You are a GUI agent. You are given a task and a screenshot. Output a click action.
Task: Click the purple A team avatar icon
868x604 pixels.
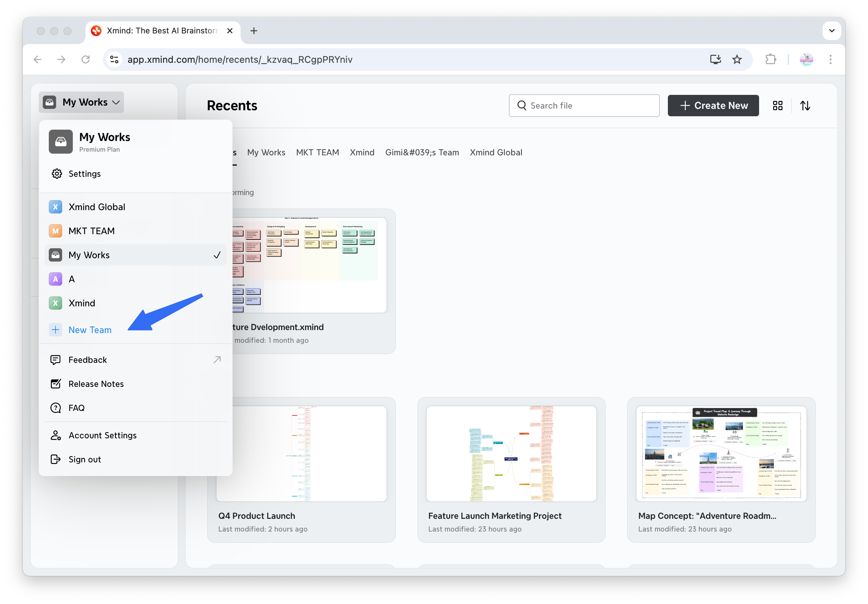coord(55,279)
